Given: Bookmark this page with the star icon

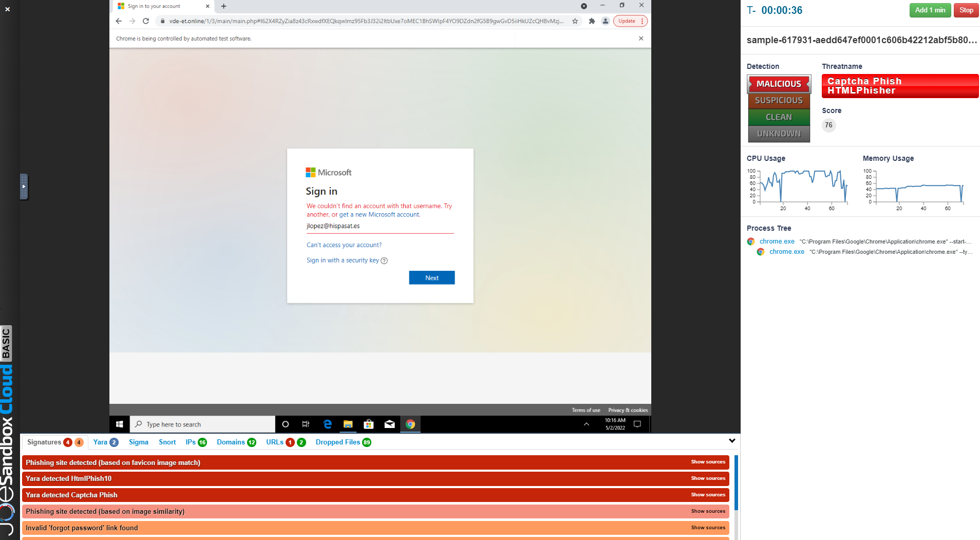Looking at the screenshot, I should coord(575,21).
